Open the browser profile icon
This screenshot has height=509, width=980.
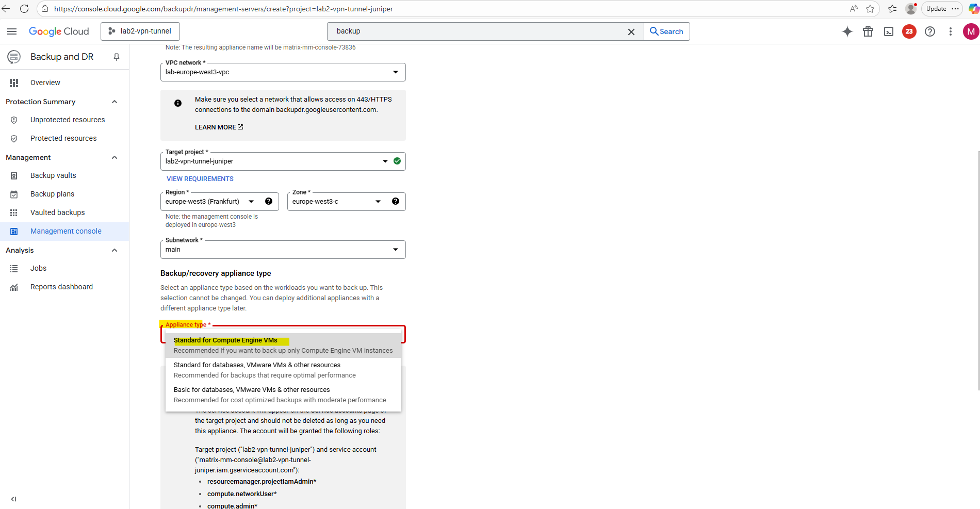pos(911,9)
